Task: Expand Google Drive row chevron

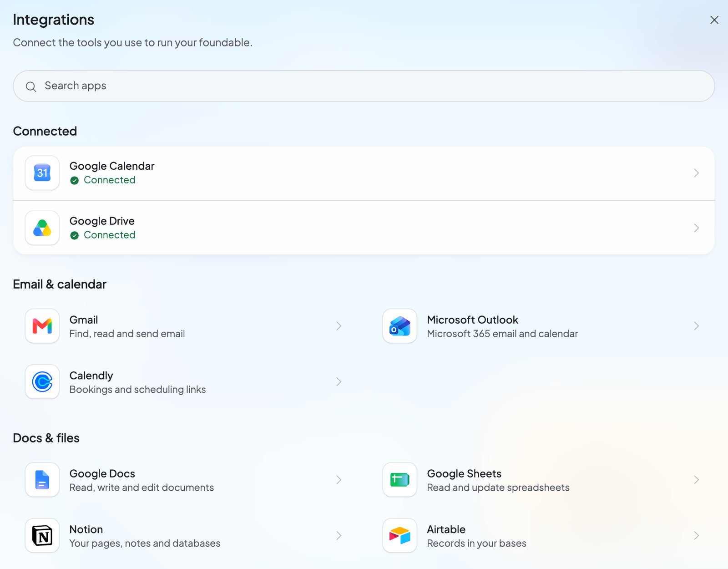Action: [696, 228]
